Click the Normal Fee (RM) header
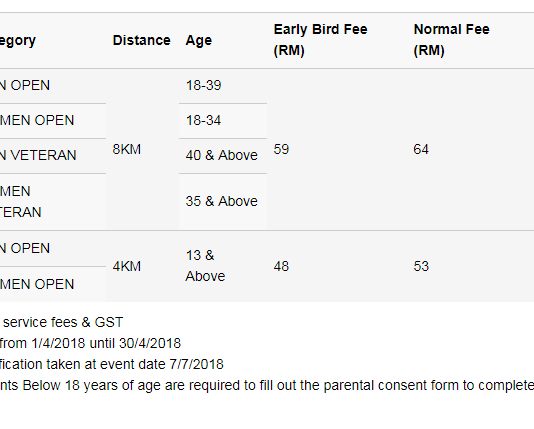The image size is (534, 429). click(x=451, y=40)
